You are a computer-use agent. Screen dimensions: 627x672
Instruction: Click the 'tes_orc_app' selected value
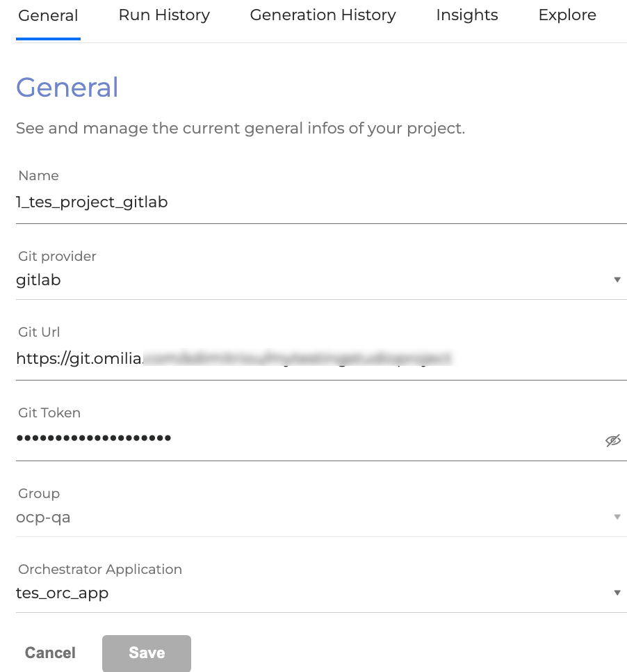[63, 593]
